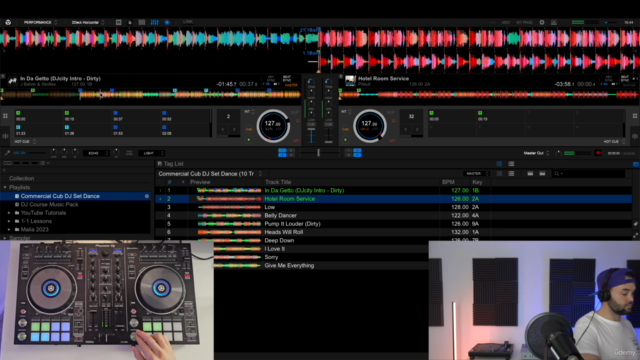Toggle SLIP mode on deck 1

pyautogui.click(x=295, y=112)
